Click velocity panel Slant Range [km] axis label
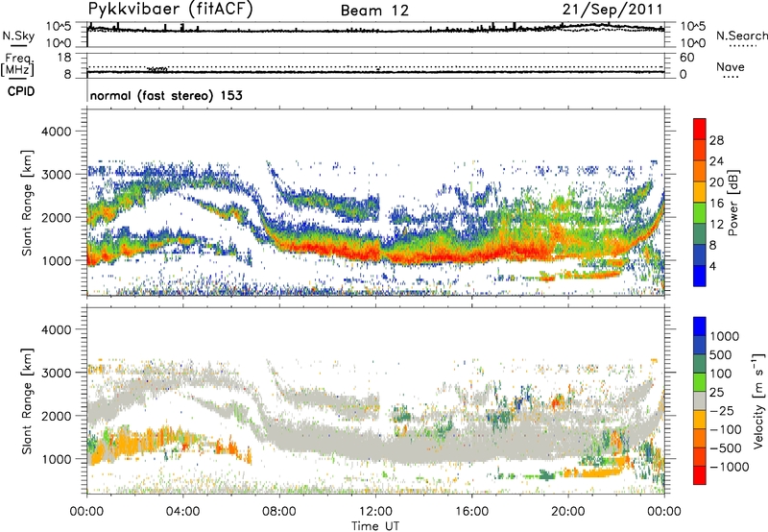Image resolution: width=768 pixels, height=532 pixels. click(x=27, y=400)
